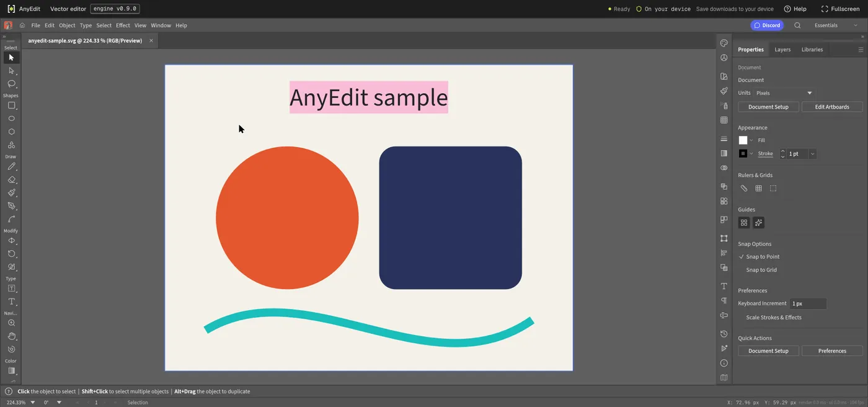
Task: Expand the Fill swatch chevron
Action: click(751, 140)
